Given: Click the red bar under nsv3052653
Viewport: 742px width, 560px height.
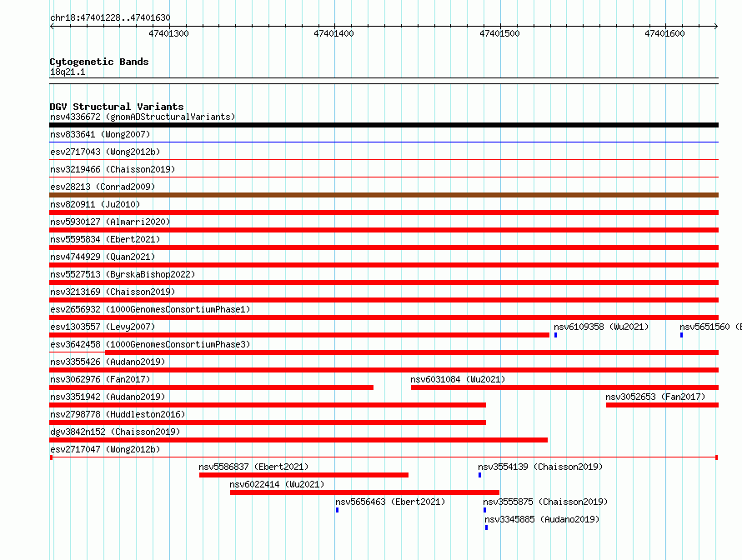Looking at the screenshot, I should pos(663,405).
